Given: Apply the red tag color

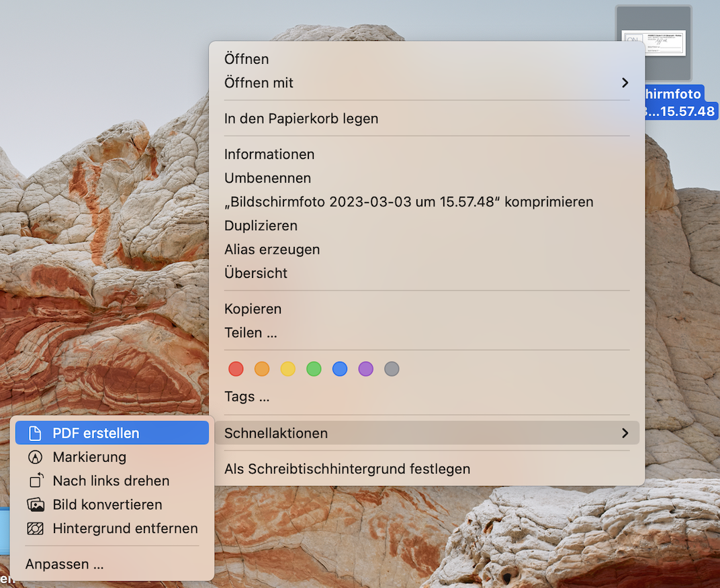Looking at the screenshot, I should coord(236,369).
